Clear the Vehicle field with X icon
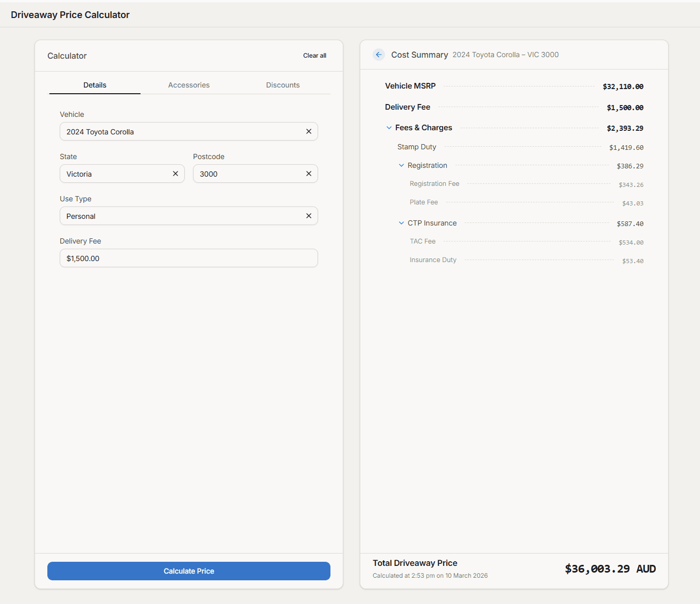 309,131
